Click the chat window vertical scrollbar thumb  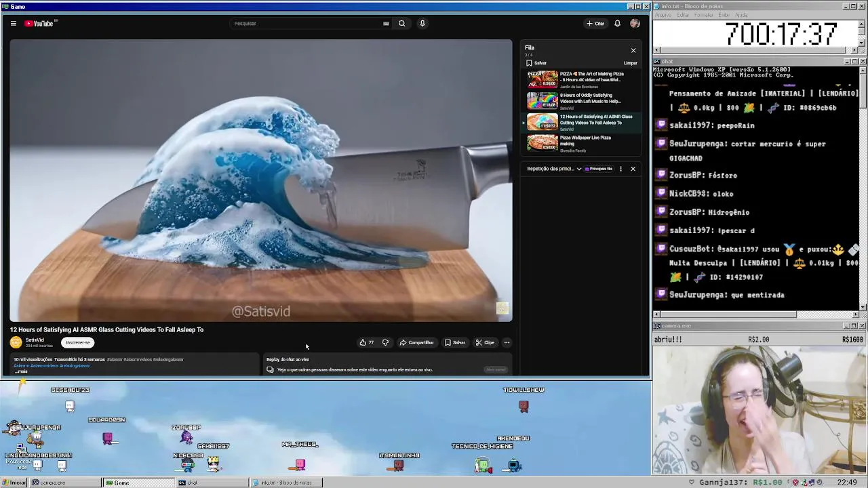tap(863, 90)
